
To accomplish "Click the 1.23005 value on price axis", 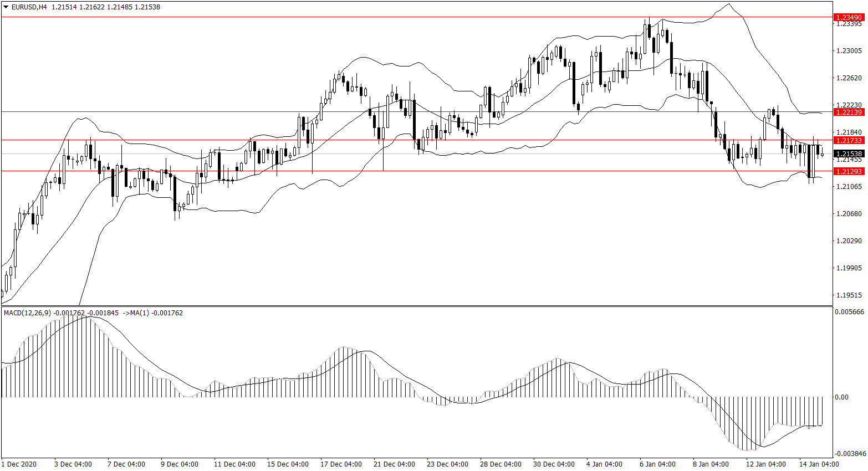I will pos(849,51).
